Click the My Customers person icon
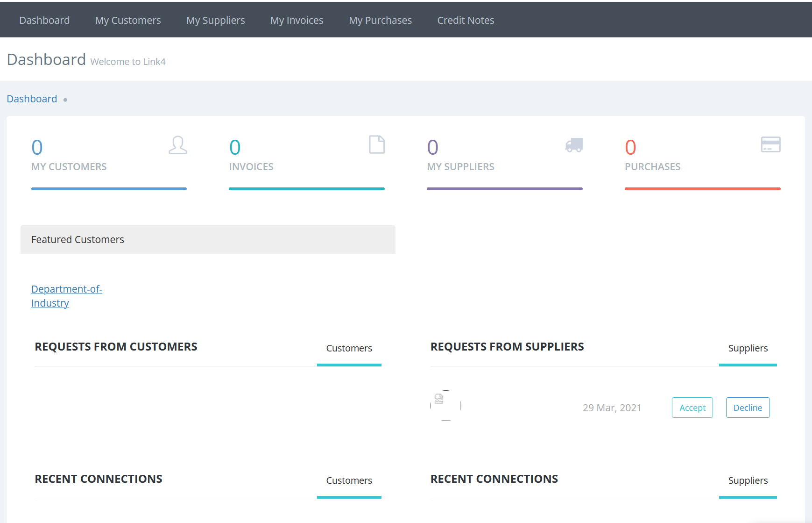 coord(178,145)
